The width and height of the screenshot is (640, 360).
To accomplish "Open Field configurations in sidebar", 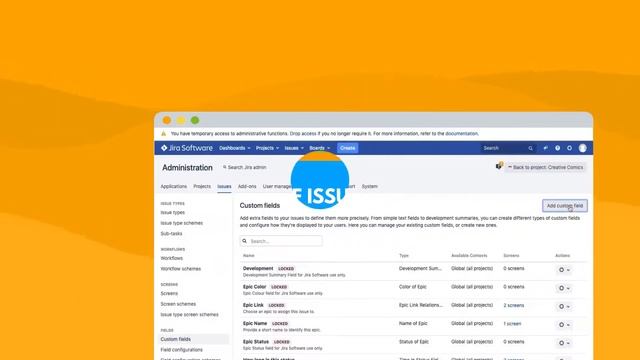I will pyautogui.click(x=182, y=350).
